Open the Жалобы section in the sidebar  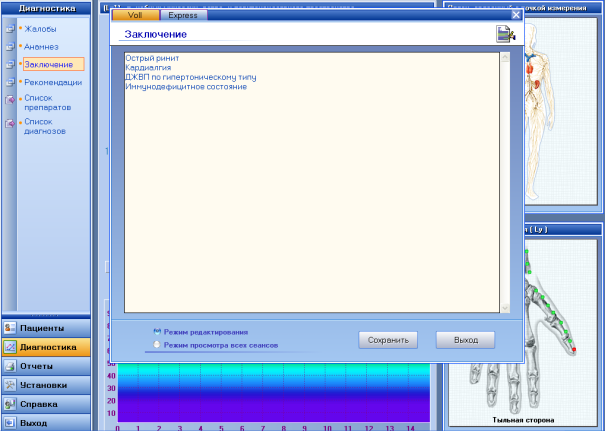coord(41,28)
